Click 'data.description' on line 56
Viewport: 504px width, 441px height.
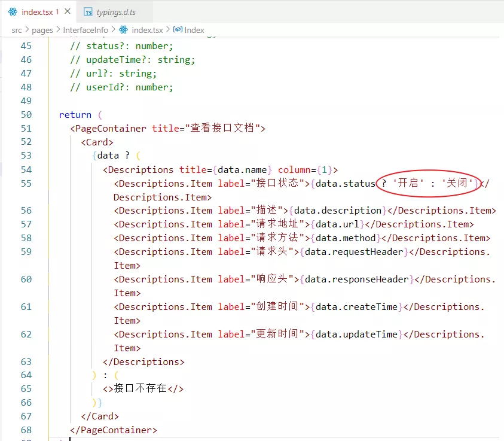click(x=338, y=211)
